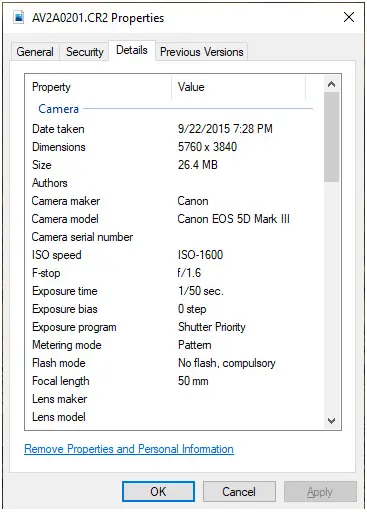The height and width of the screenshot is (513, 367).
Task: Click the scrollbar up arrow
Action: pos(331,84)
